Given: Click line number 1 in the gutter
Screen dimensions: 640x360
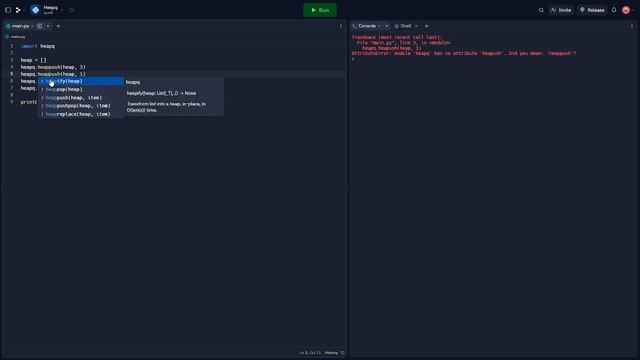Looking at the screenshot, I should [11, 46].
